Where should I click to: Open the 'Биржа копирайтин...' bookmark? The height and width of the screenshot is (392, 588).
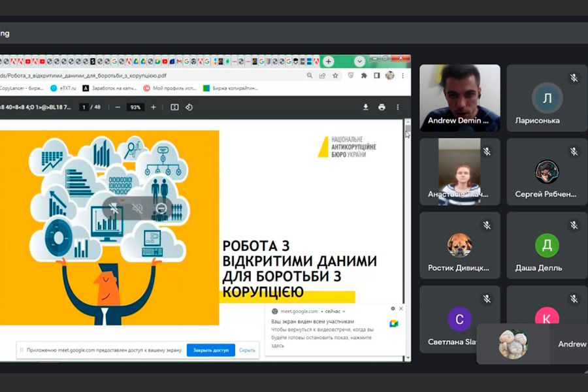(x=231, y=88)
